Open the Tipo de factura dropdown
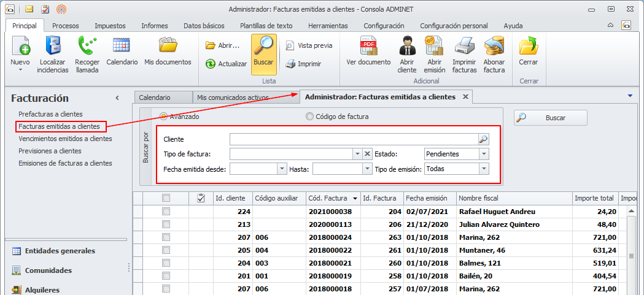Screen dimensions: 644x295 [x=357, y=155]
